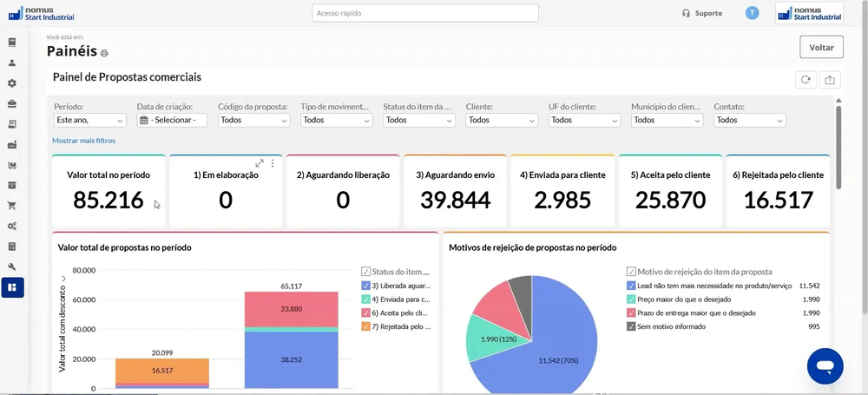
Task: Open the Status do item da proposta dropdown
Action: coord(419,120)
